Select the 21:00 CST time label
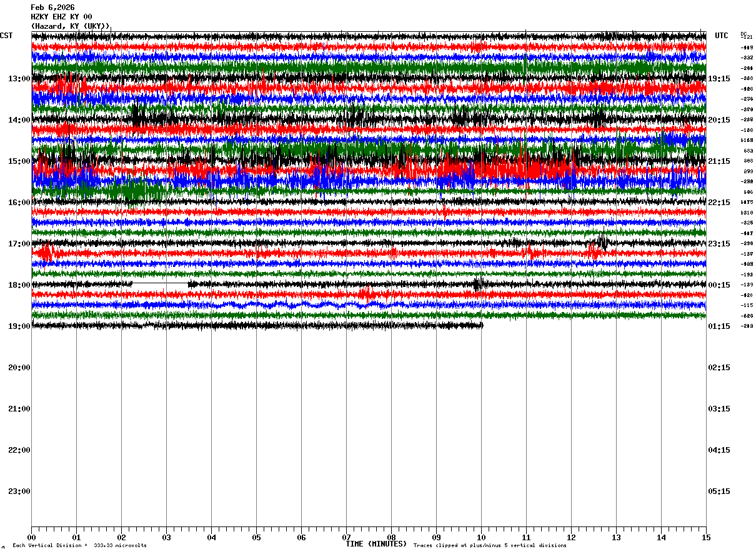756x554 pixels. click(19, 409)
